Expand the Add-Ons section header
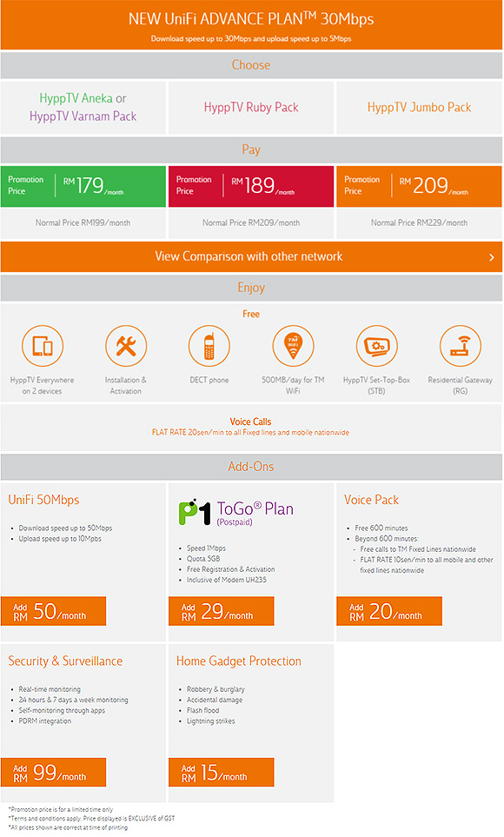 coord(251,467)
